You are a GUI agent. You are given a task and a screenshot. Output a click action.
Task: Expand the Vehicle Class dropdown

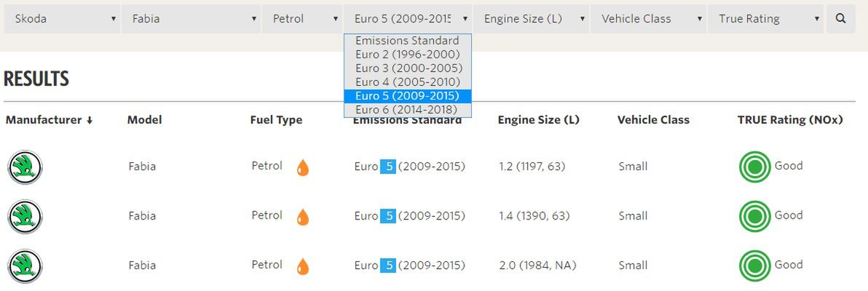point(648,19)
